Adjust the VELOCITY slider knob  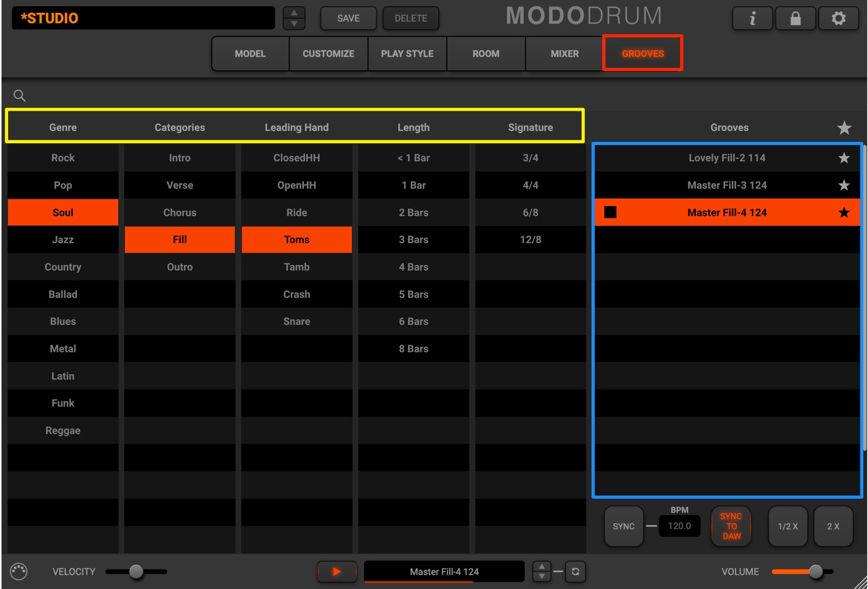pos(136,571)
